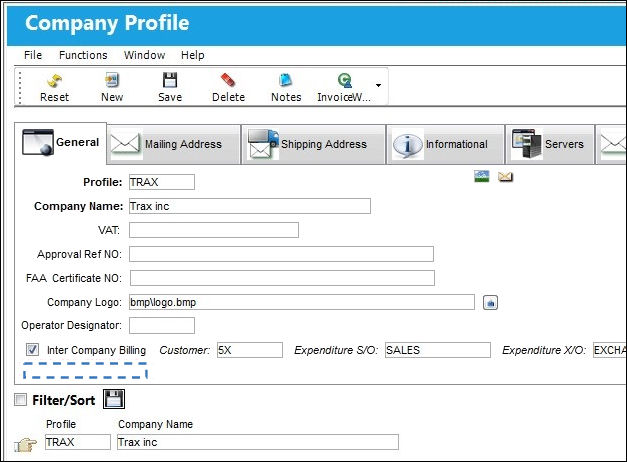This screenshot has width=627, height=462.
Task: Click the Company Name column header
Action: 156,424
